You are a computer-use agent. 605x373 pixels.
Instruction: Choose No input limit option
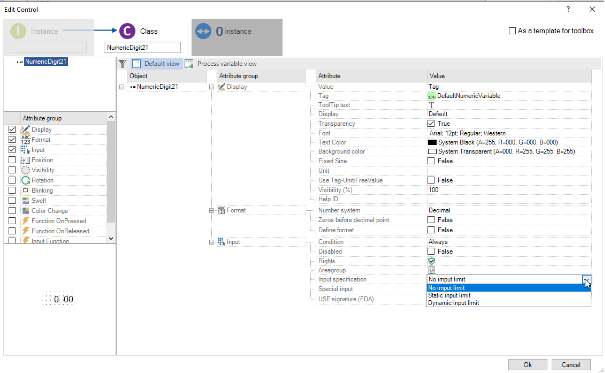tap(509, 288)
